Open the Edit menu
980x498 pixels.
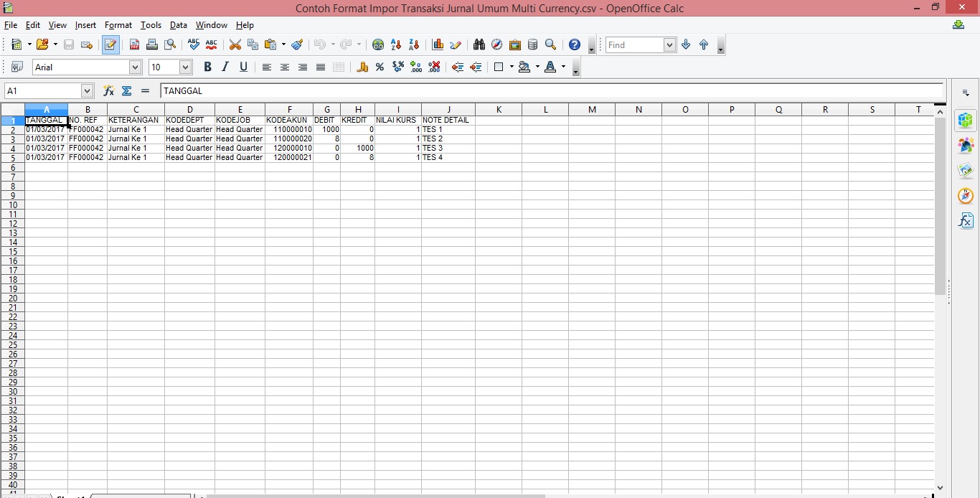coord(32,25)
